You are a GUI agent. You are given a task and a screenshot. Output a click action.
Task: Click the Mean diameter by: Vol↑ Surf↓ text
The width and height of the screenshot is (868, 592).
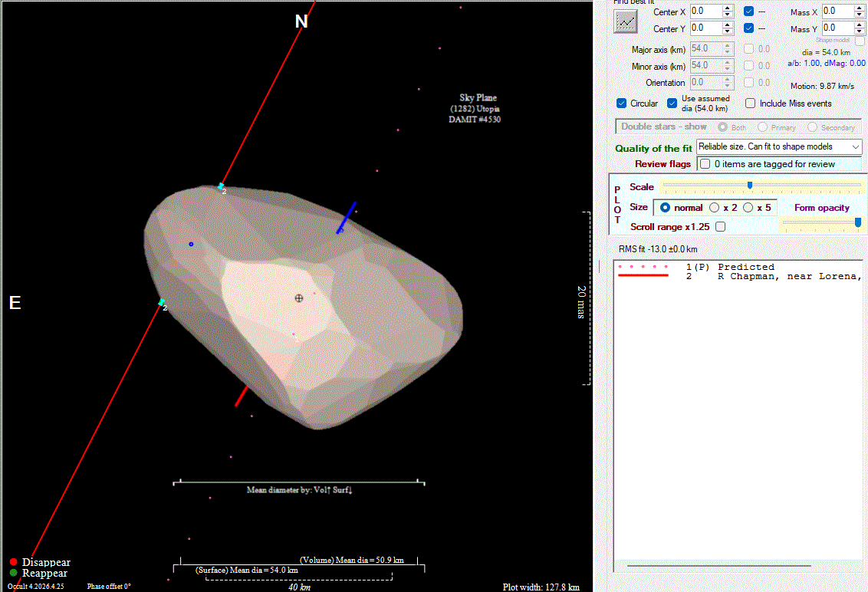[x=300, y=489]
